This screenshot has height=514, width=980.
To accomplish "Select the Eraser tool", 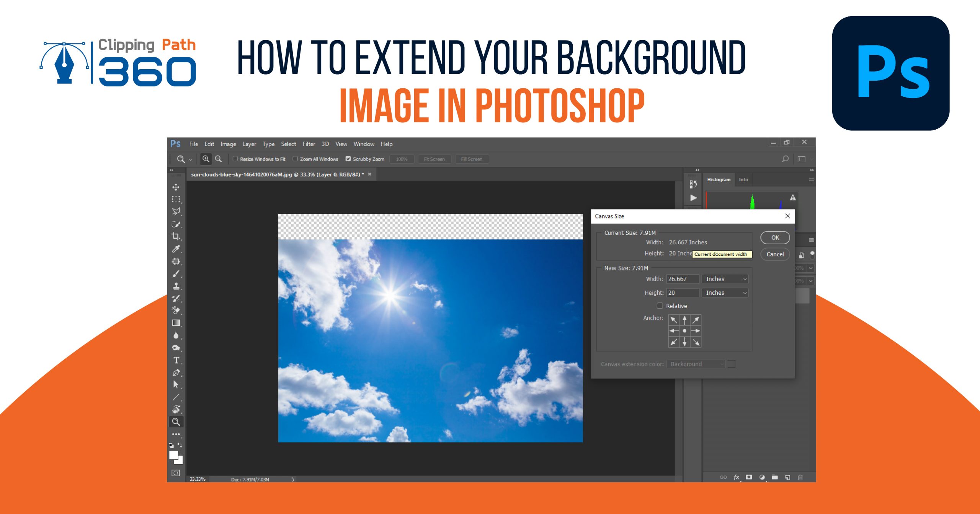I will click(176, 310).
